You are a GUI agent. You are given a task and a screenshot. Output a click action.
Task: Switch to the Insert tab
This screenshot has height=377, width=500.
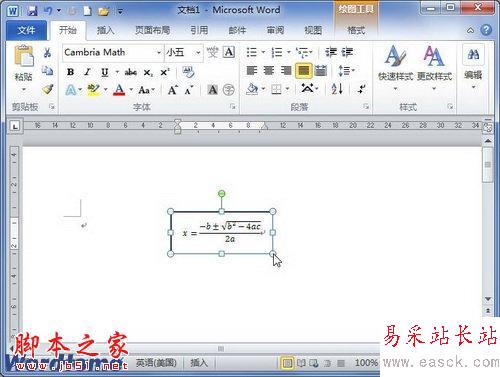point(105,30)
